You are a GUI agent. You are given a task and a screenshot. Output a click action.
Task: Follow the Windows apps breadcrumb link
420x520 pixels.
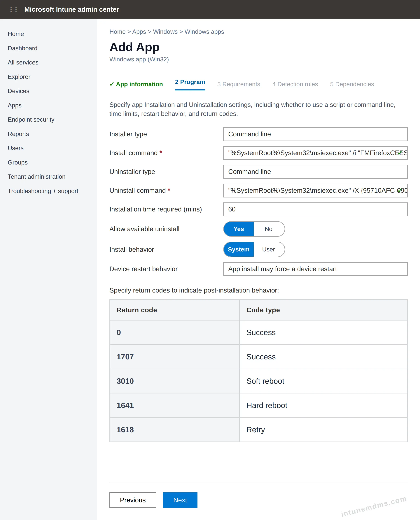click(204, 32)
